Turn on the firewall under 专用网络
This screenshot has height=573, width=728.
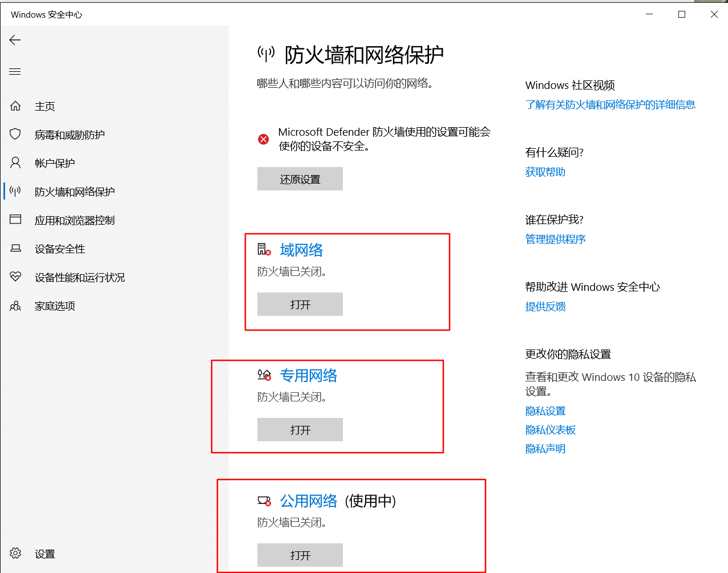pos(300,430)
